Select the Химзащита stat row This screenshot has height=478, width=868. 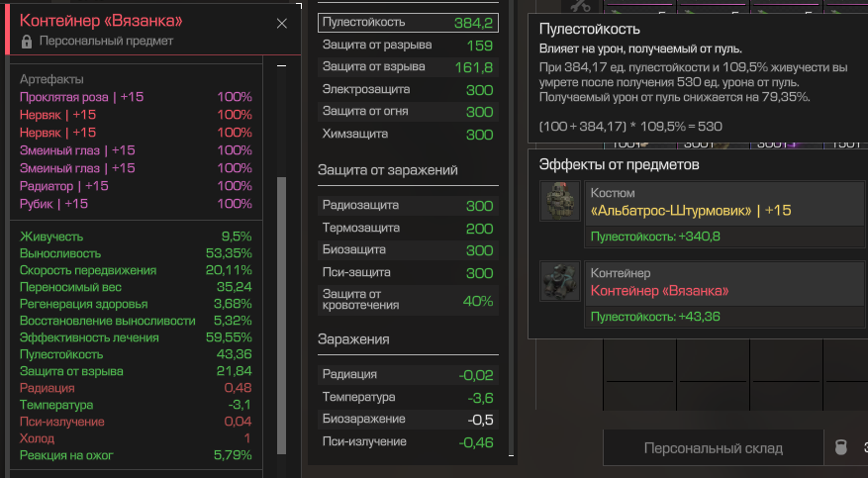(x=408, y=135)
